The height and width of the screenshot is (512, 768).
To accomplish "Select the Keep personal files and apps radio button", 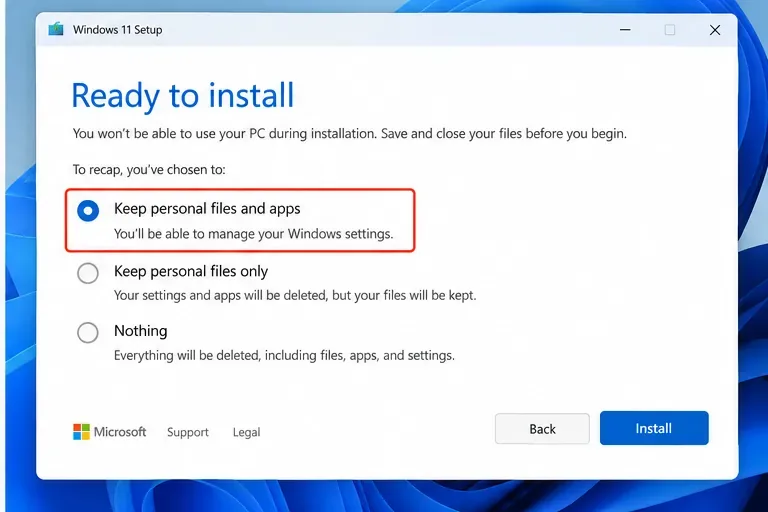I will click(x=88, y=211).
